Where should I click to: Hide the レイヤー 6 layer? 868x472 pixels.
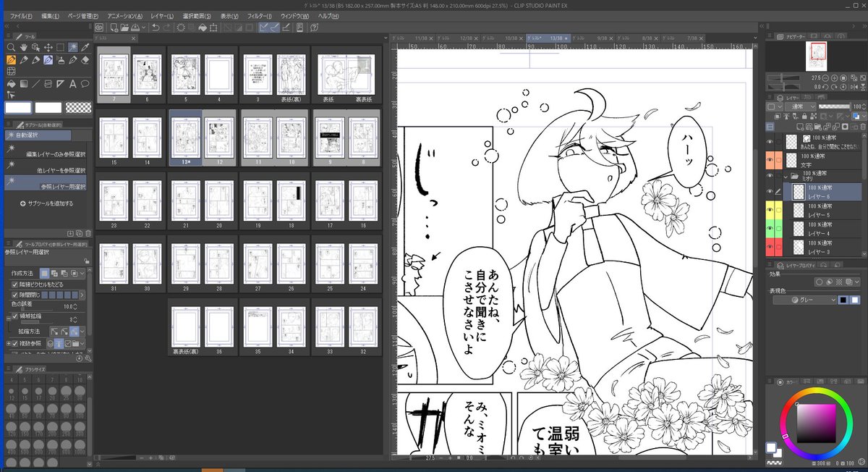(x=770, y=191)
